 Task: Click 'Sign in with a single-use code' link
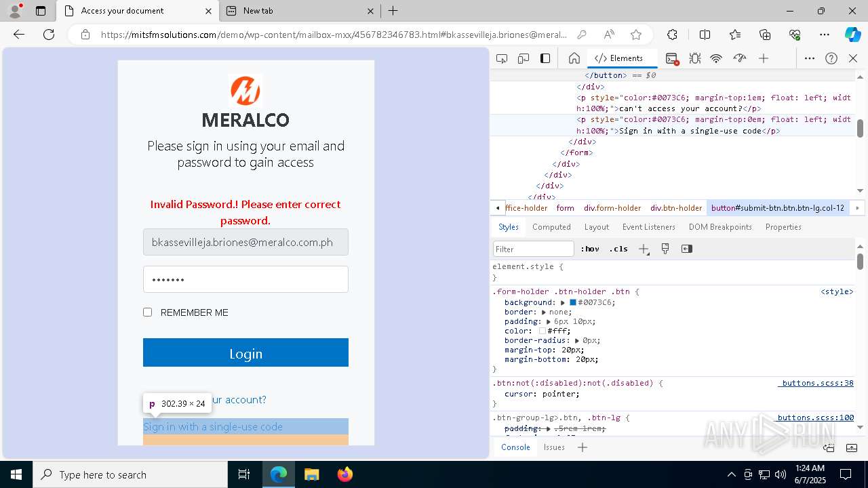point(213,426)
